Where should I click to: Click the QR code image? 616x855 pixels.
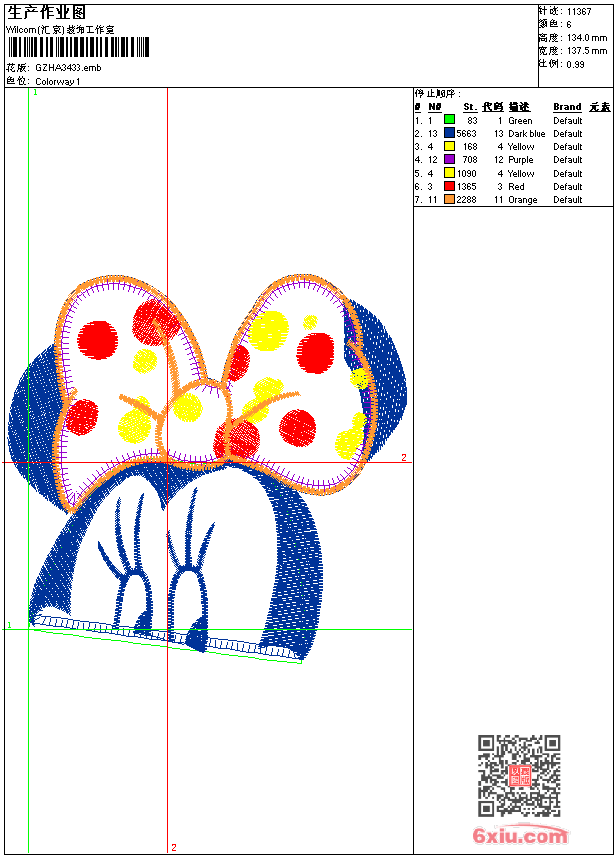coord(519,775)
